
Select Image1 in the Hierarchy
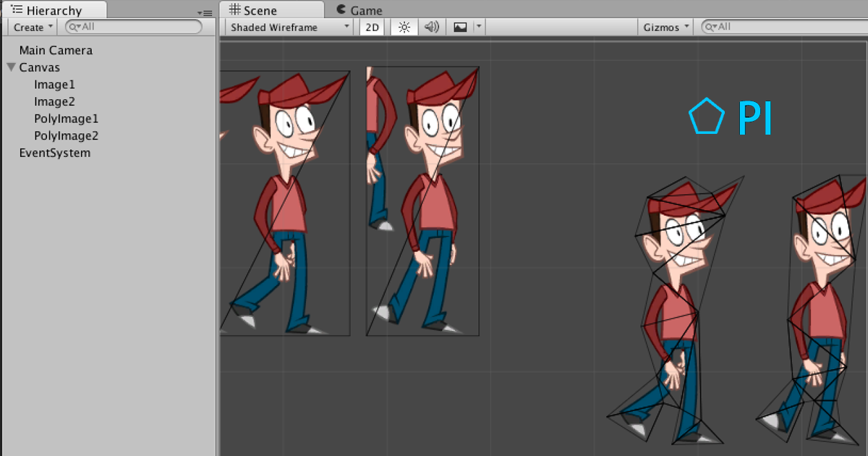(54, 85)
